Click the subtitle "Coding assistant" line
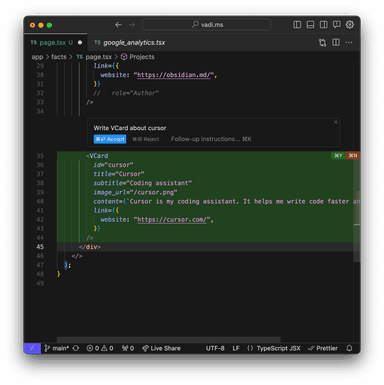384x385 pixels. pyautogui.click(x=143, y=183)
